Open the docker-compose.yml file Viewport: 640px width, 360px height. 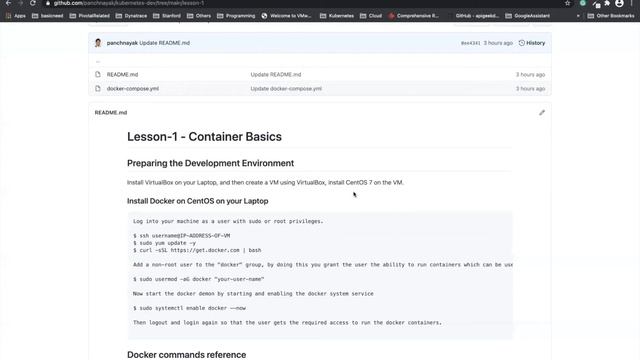click(x=133, y=89)
